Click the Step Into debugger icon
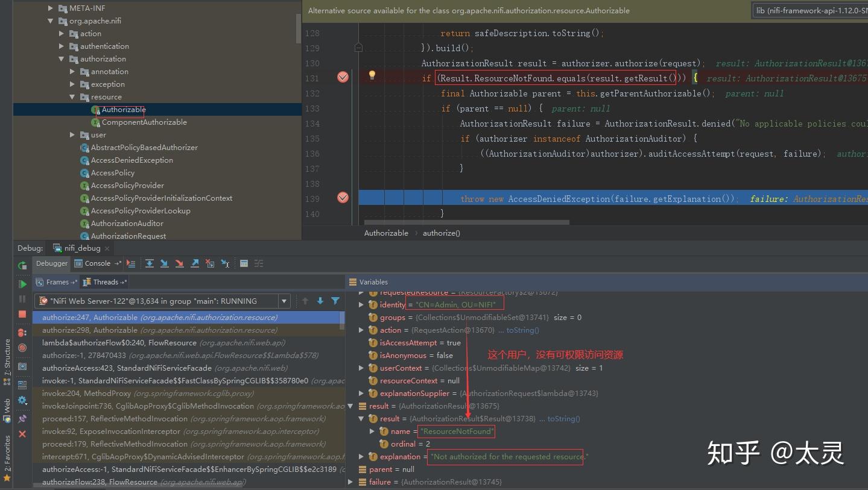 click(x=164, y=263)
